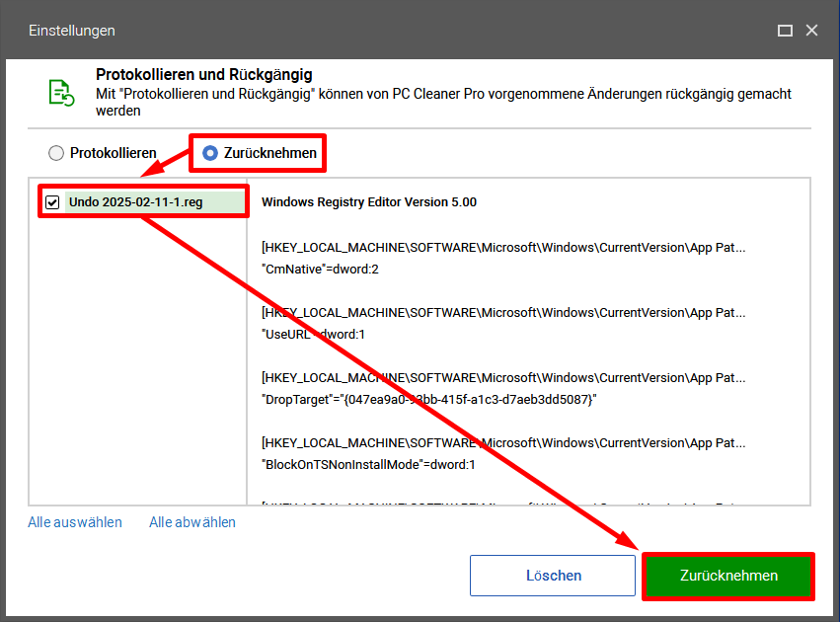Toggle checkbox for Undo 2025-02-11-1.reg
840x622 pixels.
[x=52, y=202]
